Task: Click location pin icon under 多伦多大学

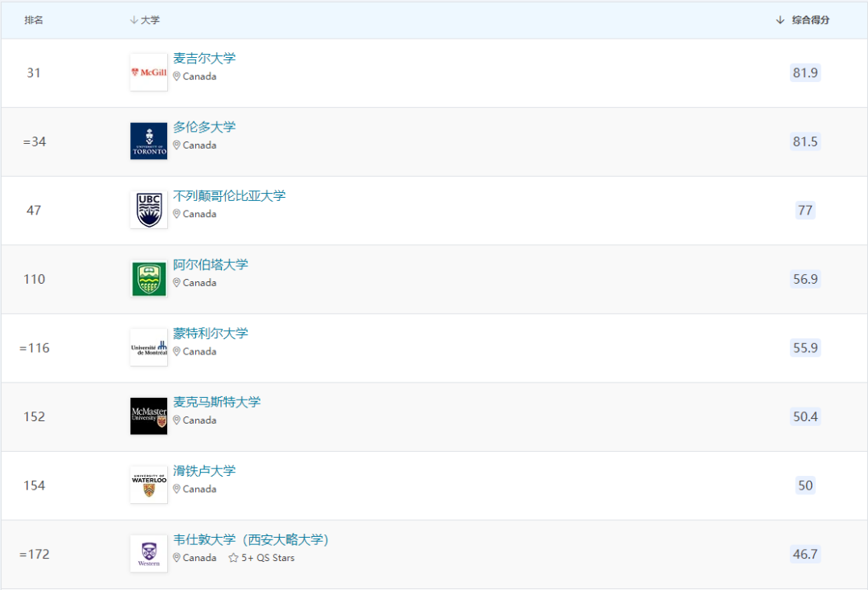Action: (177, 145)
